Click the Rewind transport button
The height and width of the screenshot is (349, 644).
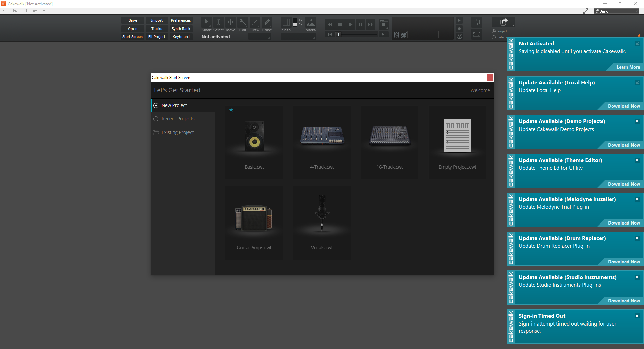(330, 24)
